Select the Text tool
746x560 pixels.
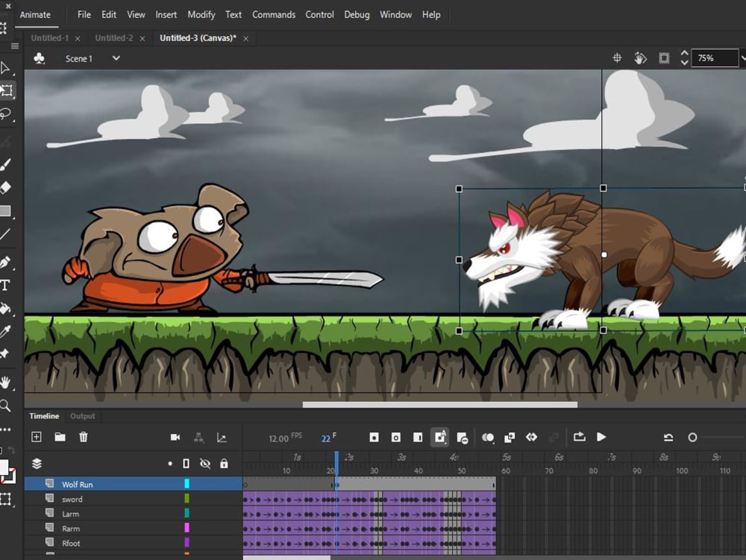(6, 286)
